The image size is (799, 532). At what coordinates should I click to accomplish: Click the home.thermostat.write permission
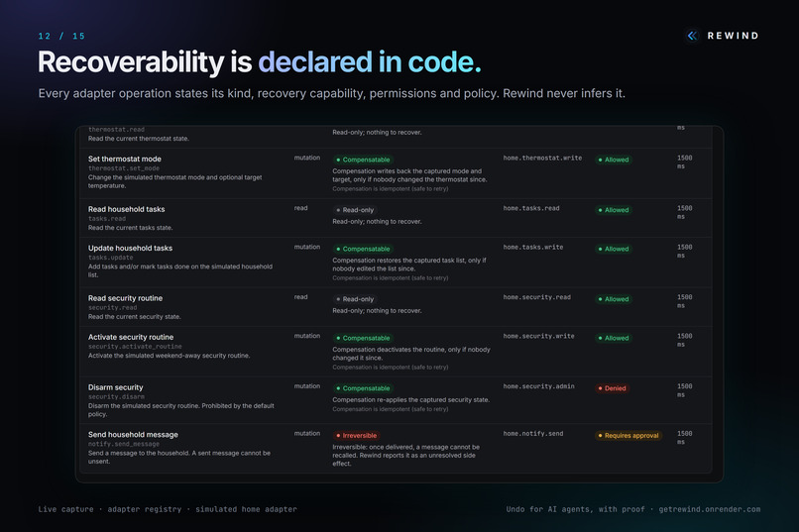coord(542,158)
